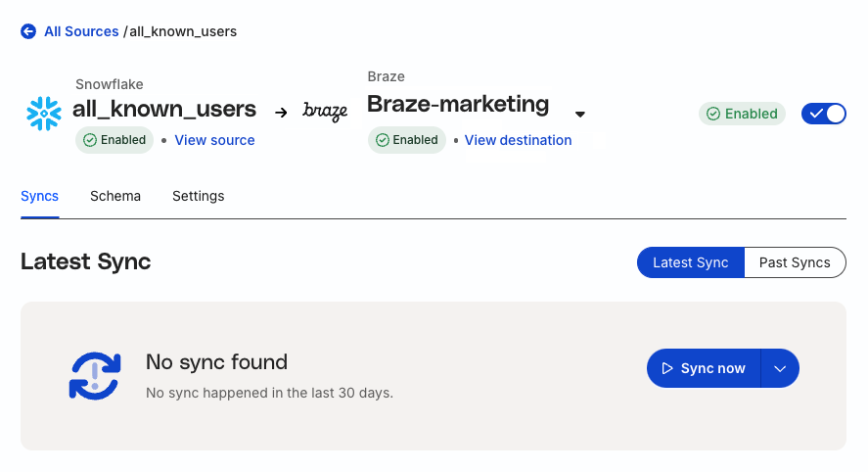The height and width of the screenshot is (472, 868).
Task: Open the All Sources breadcrumb link
Action: pos(81,31)
